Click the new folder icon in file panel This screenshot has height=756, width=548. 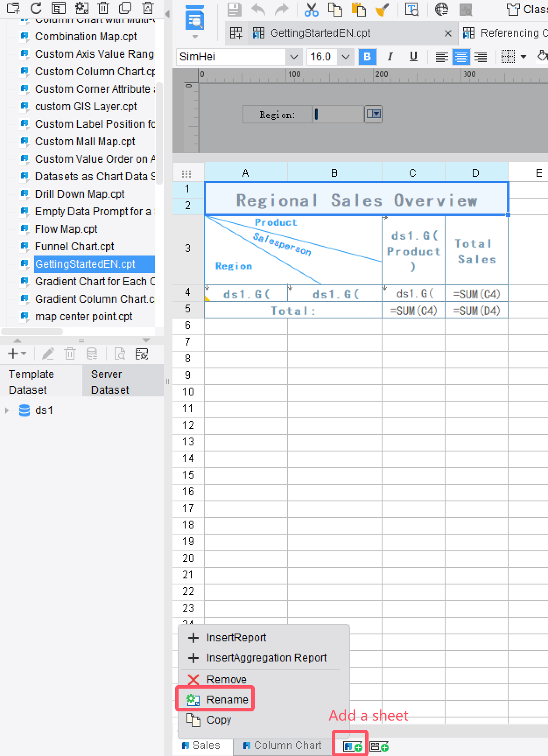(x=14, y=8)
